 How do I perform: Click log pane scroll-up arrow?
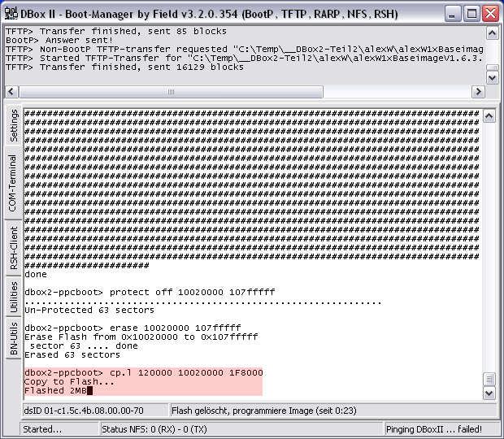click(x=492, y=33)
